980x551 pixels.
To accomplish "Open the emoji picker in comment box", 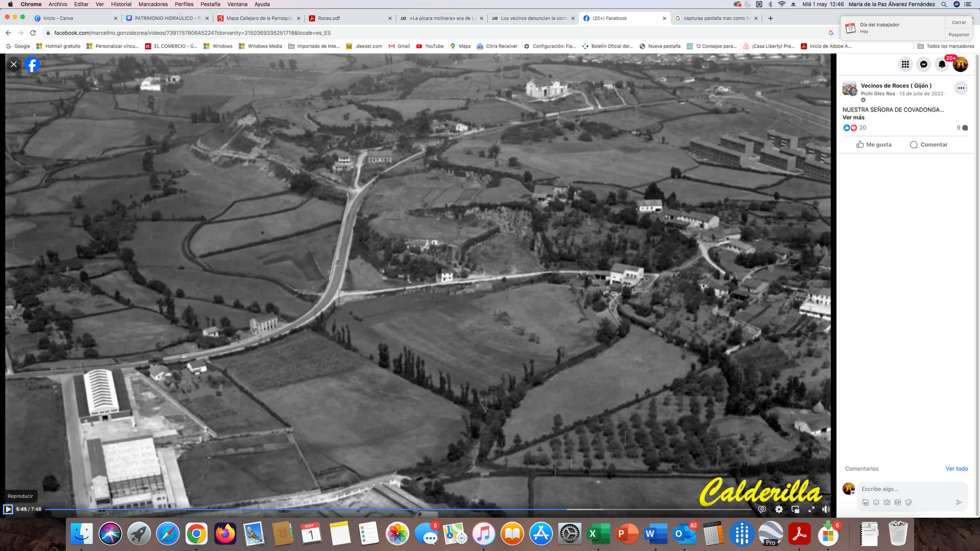I will tap(876, 502).
